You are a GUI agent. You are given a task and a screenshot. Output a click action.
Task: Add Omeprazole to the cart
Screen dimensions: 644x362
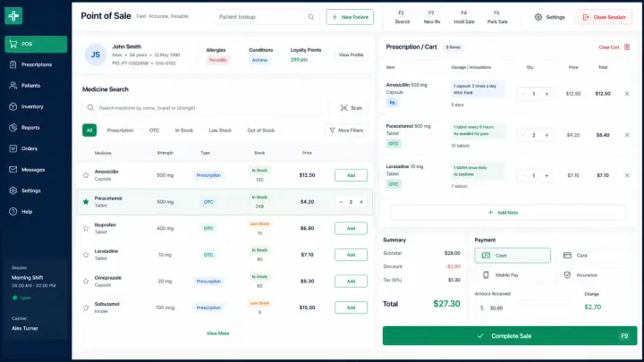351,282
